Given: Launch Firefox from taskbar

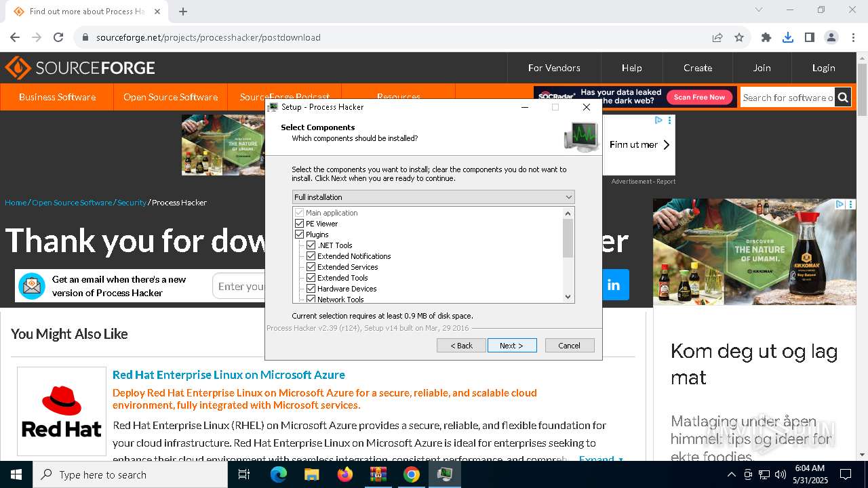Looking at the screenshot, I should 345,474.
